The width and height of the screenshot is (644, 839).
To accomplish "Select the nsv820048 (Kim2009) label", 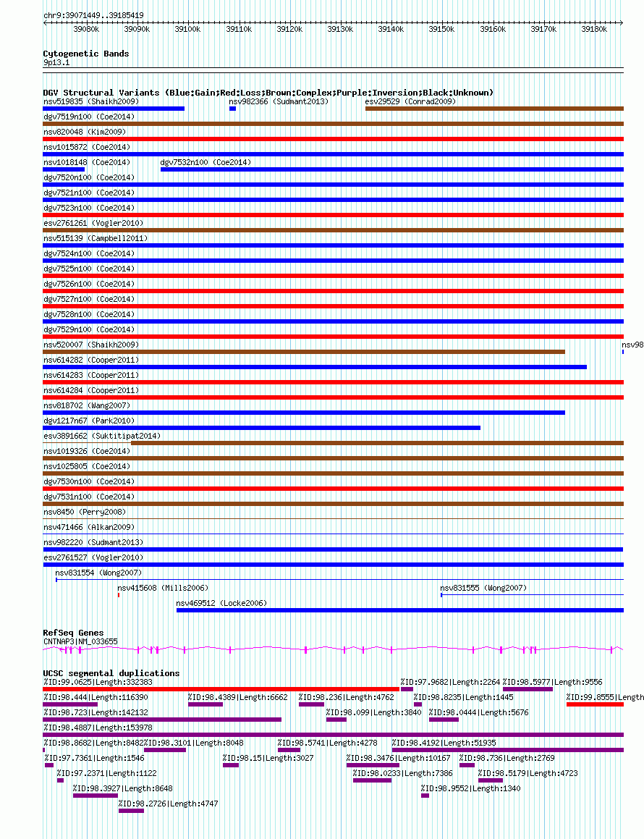I will 85,132.
